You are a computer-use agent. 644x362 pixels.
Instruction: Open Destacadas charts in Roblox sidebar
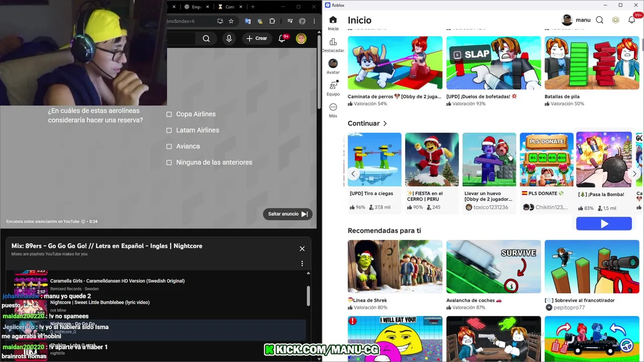[x=333, y=45]
